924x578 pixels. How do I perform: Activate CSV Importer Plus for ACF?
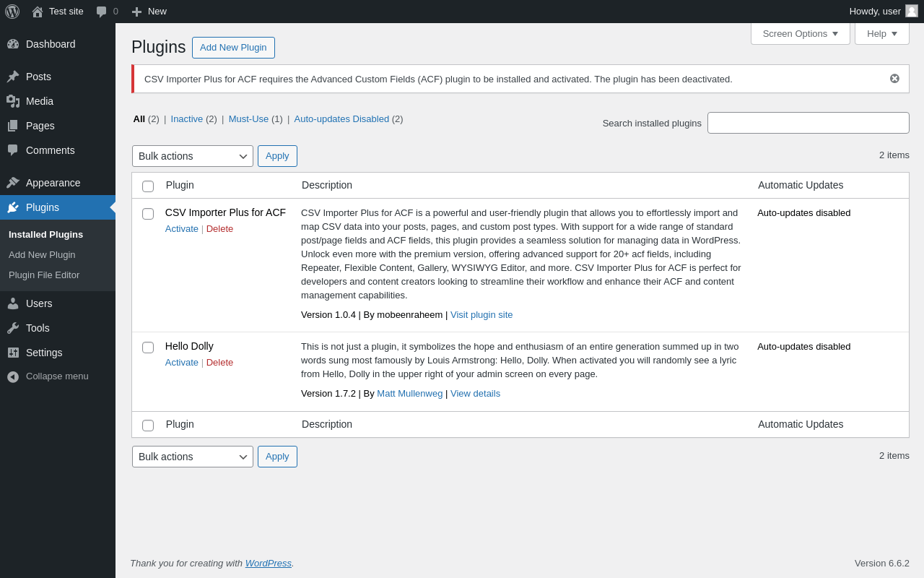(x=182, y=228)
